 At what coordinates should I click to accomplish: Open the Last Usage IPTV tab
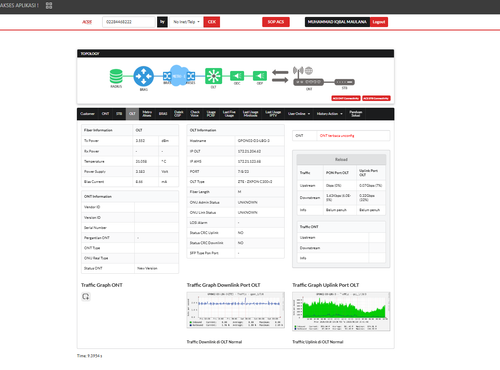[x=273, y=114]
